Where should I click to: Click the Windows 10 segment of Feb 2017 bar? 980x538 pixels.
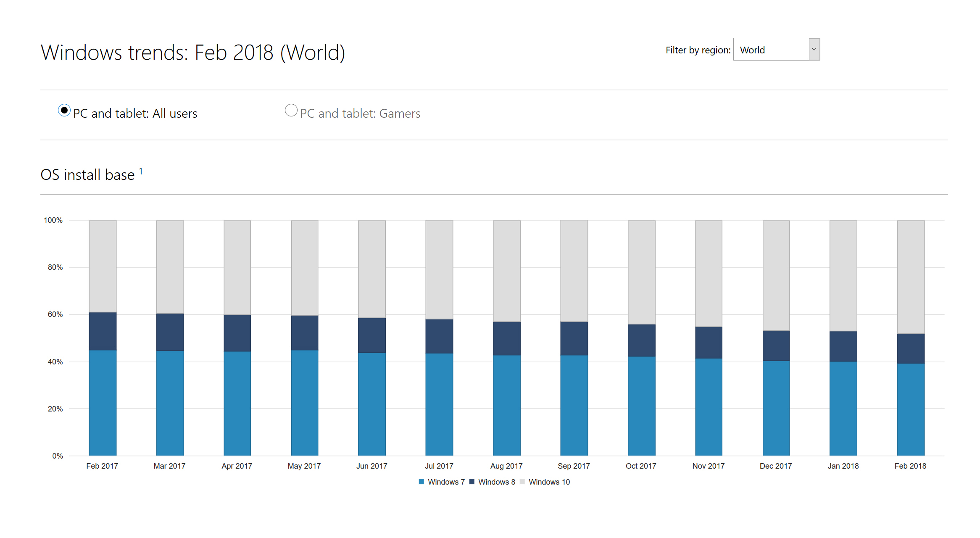tap(103, 266)
